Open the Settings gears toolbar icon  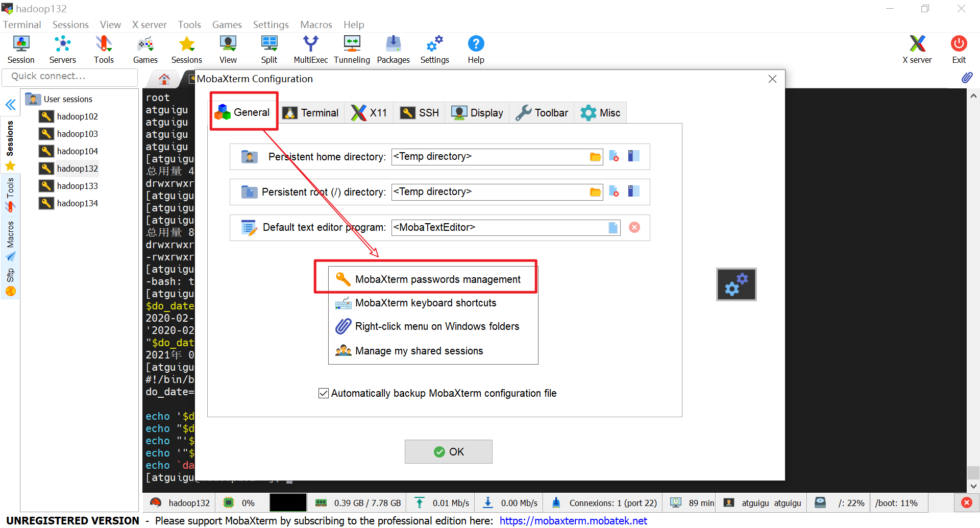coord(434,50)
